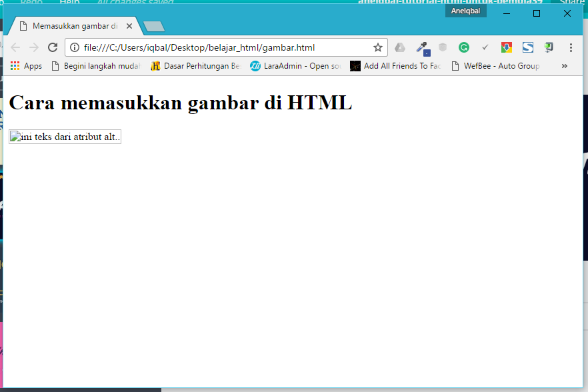Open WefBee - Auto Group bookmark
The height and width of the screenshot is (392, 588).
(x=496, y=66)
